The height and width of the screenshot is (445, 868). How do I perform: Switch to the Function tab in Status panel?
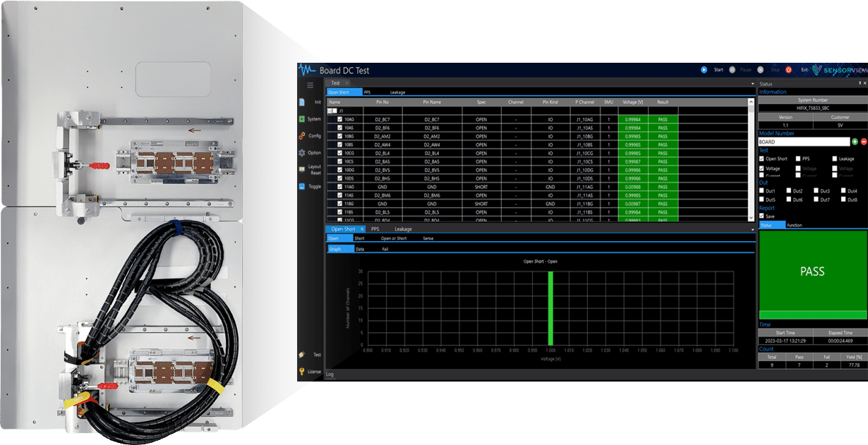(x=795, y=225)
